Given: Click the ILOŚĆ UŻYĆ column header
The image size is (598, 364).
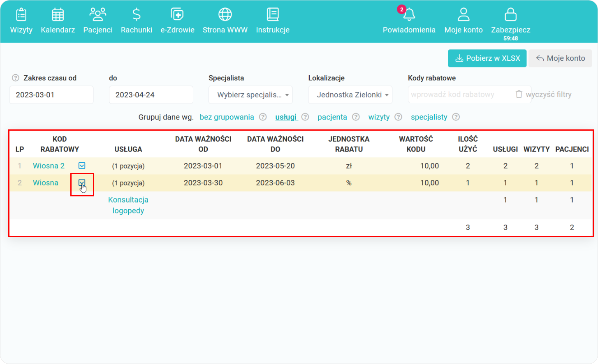Looking at the screenshot, I should click(468, 144).
